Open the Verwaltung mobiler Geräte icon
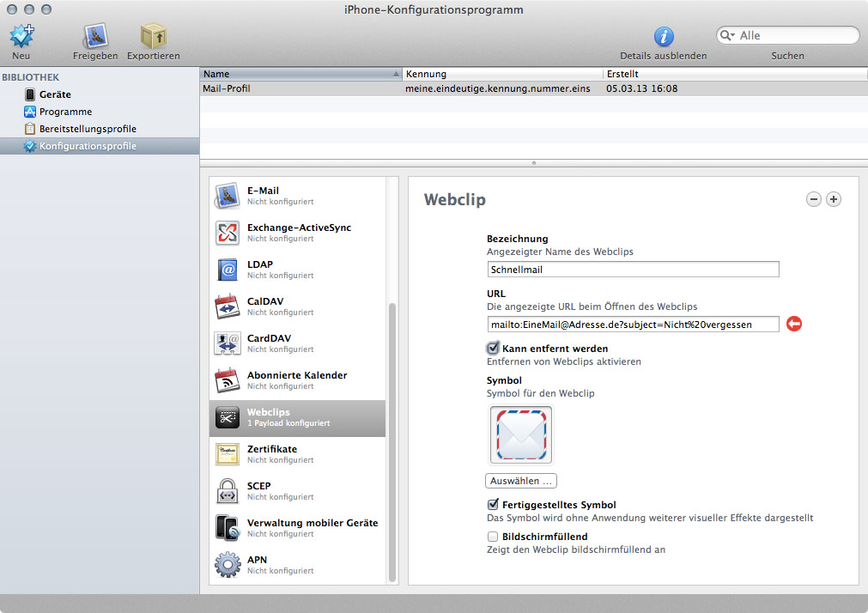 [228, 528]
